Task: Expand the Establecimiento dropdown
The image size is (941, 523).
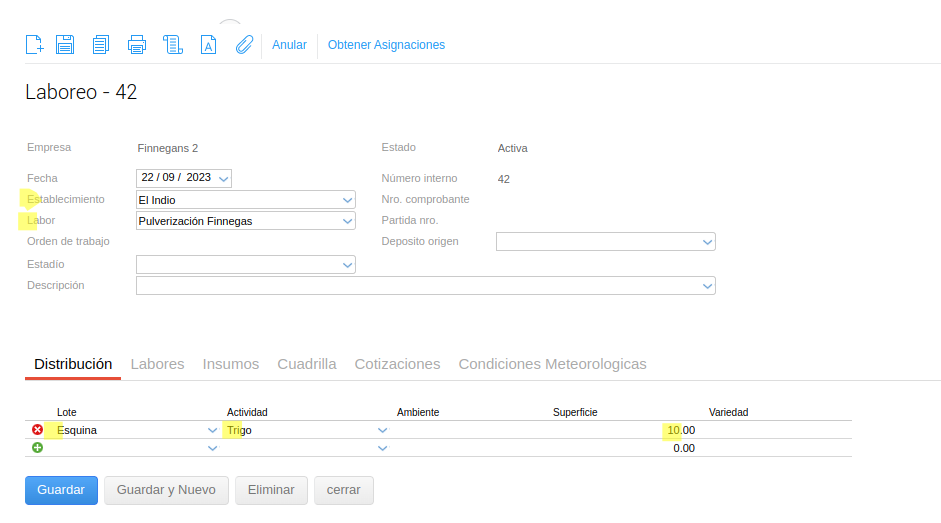Action: click(347, 200)
